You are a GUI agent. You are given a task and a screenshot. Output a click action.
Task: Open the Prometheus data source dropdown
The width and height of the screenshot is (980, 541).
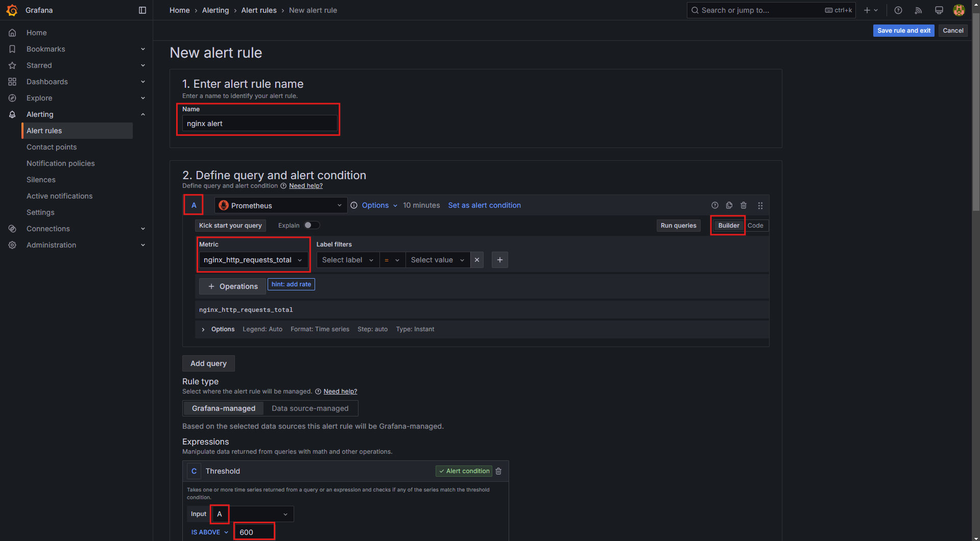coord(281,205)
